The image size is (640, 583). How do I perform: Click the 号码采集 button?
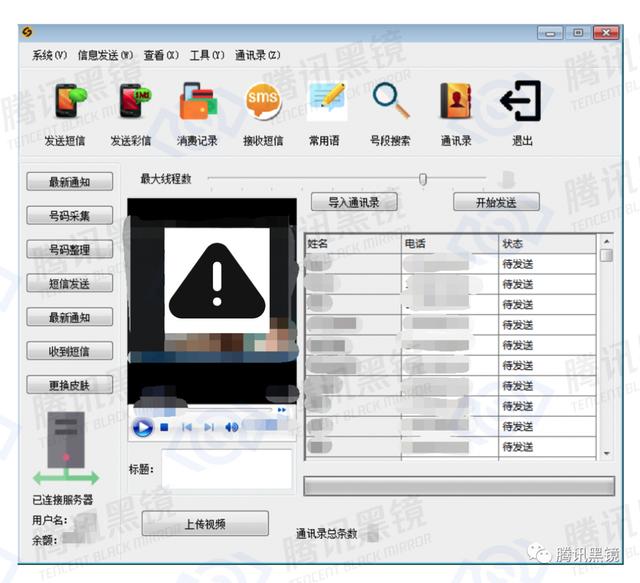click(70, 216)
